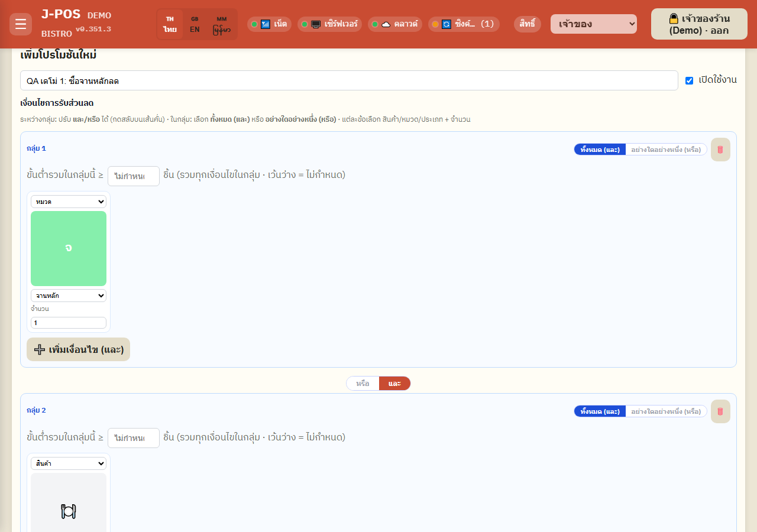Click the network status indicator เน็ต
This screenshot has width=757, height=532.
[269, 24]
